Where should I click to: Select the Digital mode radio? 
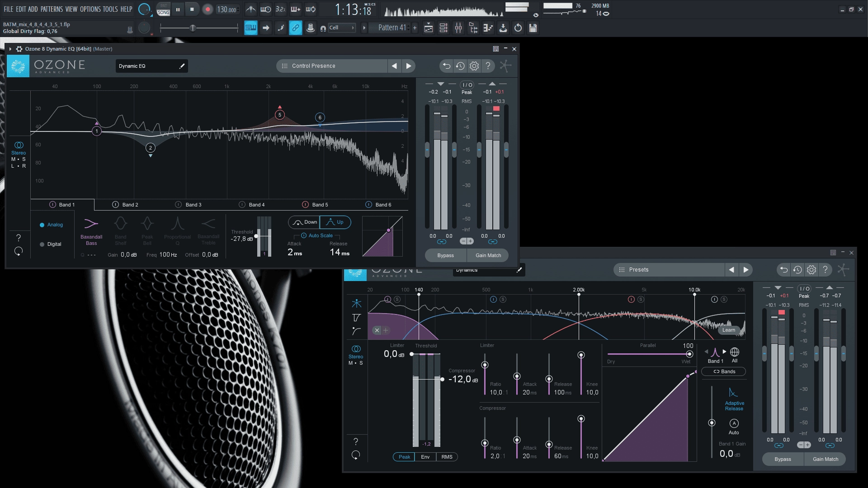point(50,244)
